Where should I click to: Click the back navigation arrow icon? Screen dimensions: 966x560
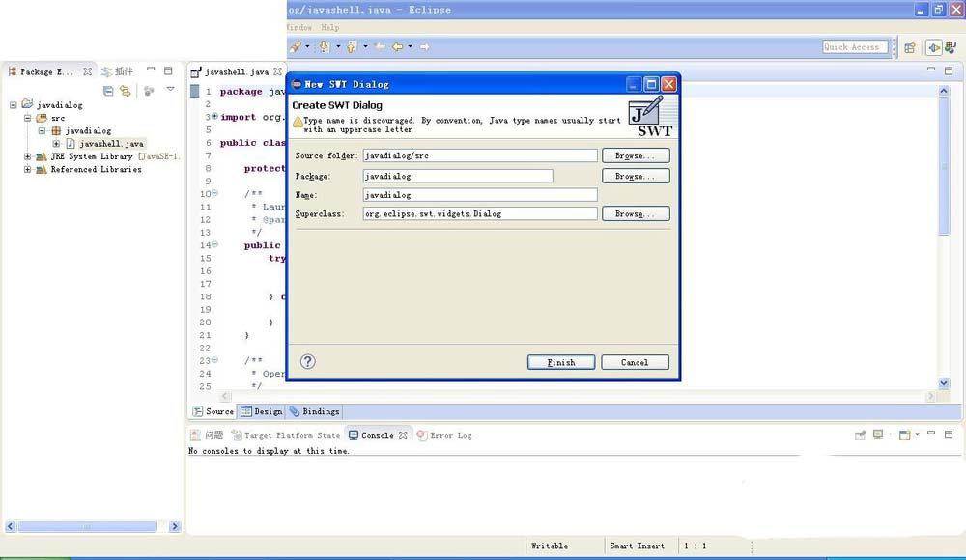(x=395, y=46)
